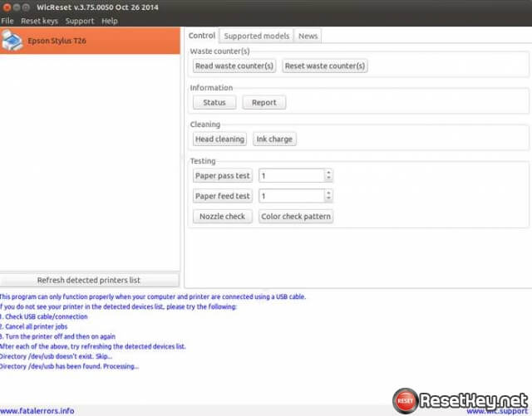532x416 pixels.
Task: Minimize the WicReset window
Action: click(17, 7)
